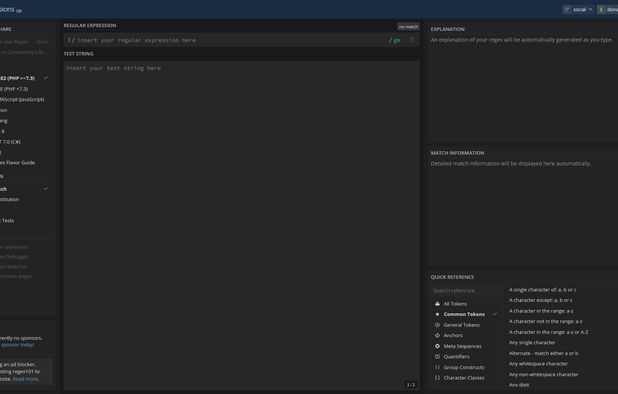Click 'A character not in the range: a-z'
The image size is (618, 394).
coord(545,322)
